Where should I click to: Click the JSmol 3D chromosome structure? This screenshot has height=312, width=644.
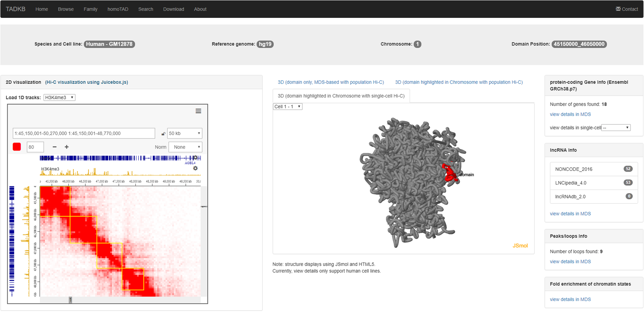tap(413, 182)
